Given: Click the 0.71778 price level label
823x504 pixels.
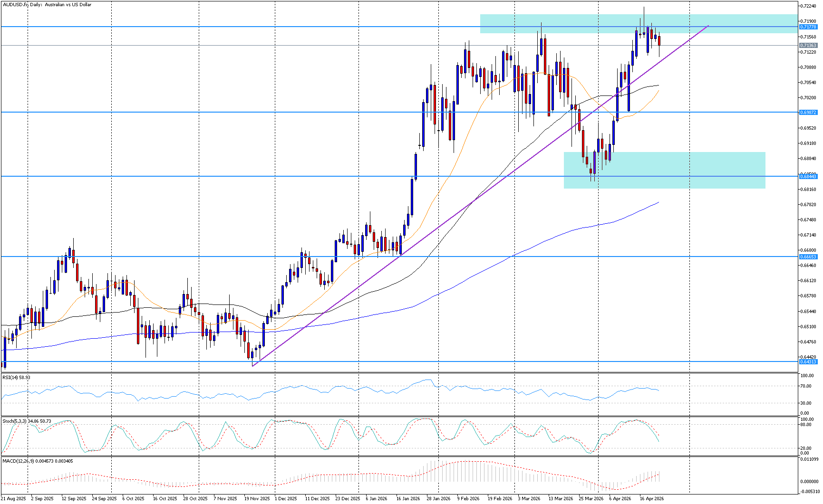Looking at the screenshot, I should [808, 27].
